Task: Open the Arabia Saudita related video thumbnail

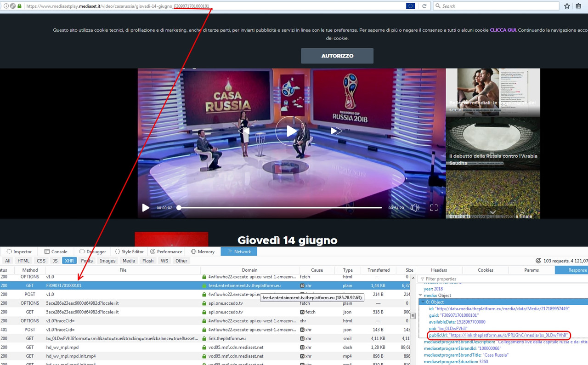Action: (493, 143)
